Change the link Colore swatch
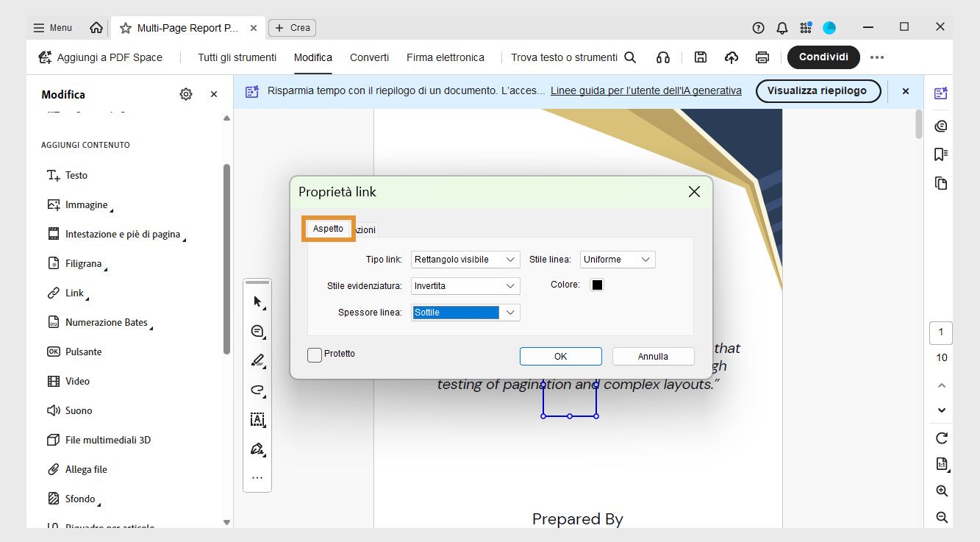The height and width of the screenshot is (542, 980). pyautogui.click(x=597, y=285)
